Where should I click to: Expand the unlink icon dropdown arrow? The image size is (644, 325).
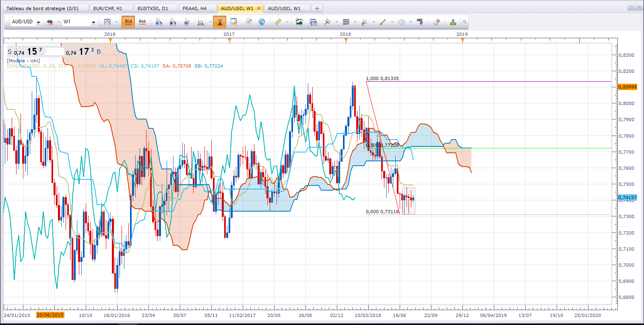click(x=59, y=22)
